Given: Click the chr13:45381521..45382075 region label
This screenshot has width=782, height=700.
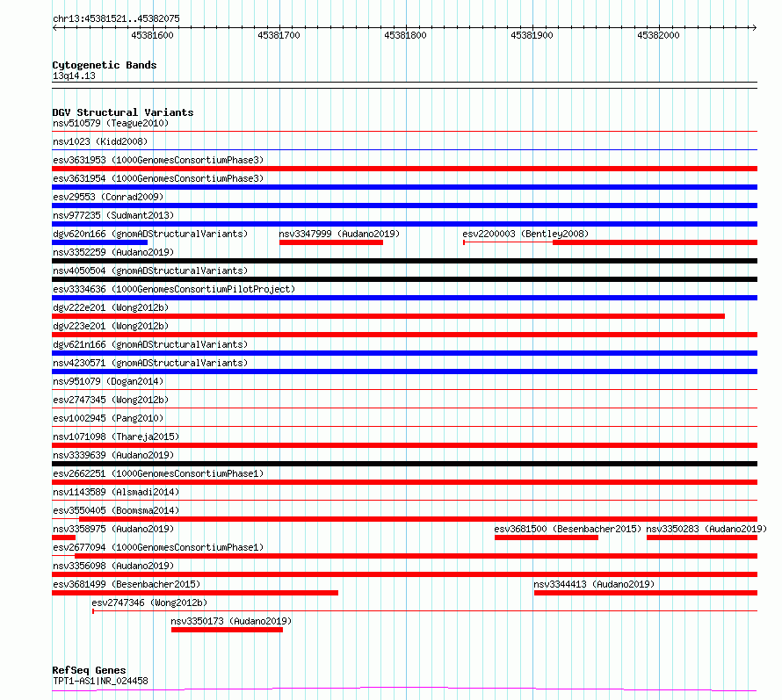Looking at the screenshot, I should pyautogui.click(x=116, y=19).
